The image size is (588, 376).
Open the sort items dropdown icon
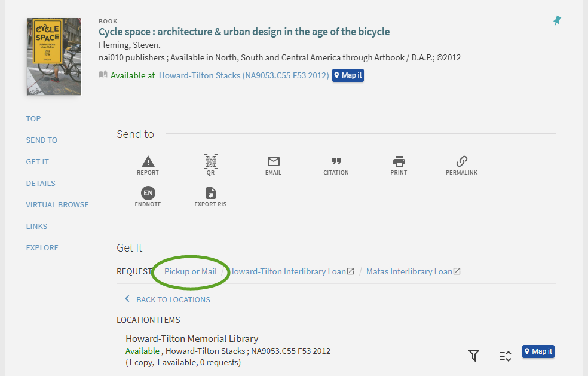(505, 356)
